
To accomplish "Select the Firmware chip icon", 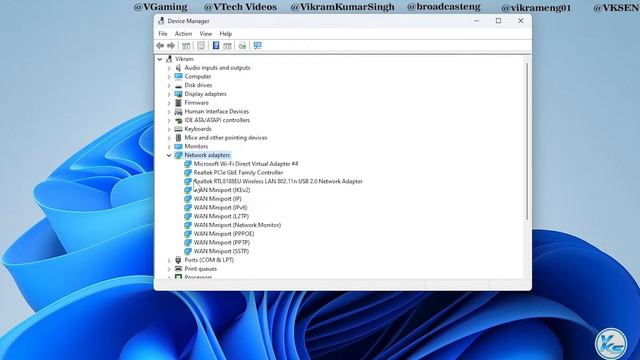I will [178, 102].
